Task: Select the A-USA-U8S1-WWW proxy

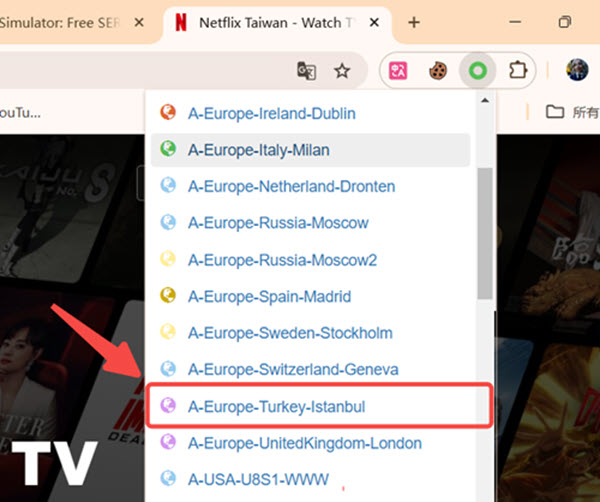Action: 310,479
